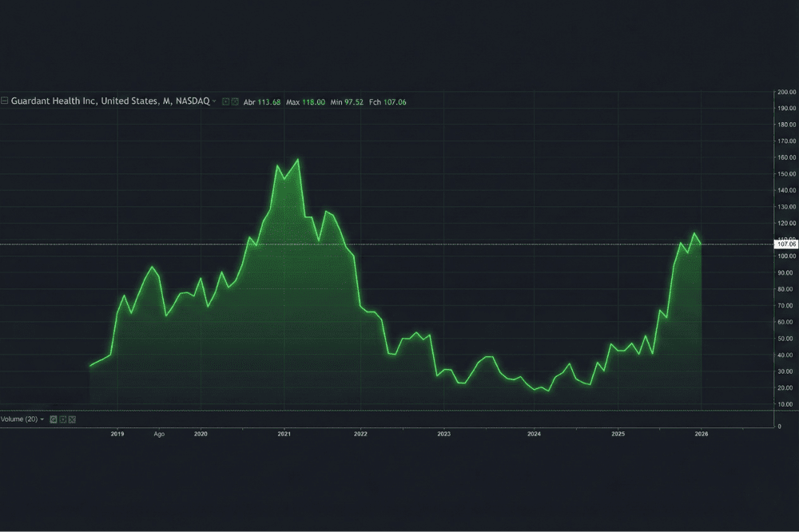
Task: Click second small icon after NASDAQ dropdown arrow
Action: (235, 101)
